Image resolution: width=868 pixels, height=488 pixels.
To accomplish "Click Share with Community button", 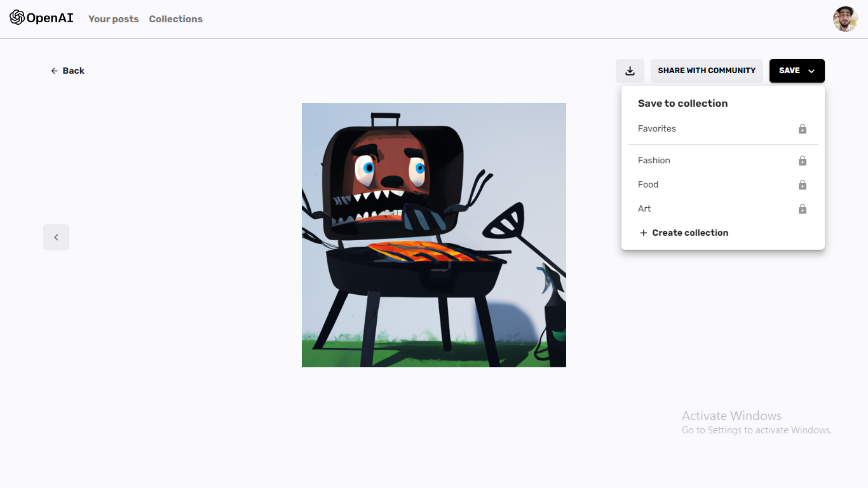I will coord(707,71).
